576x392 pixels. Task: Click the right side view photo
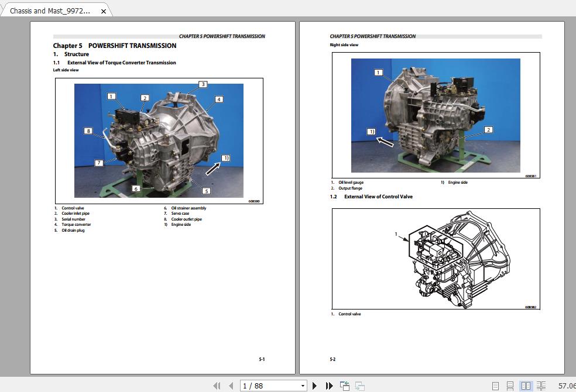click(436, 115)
